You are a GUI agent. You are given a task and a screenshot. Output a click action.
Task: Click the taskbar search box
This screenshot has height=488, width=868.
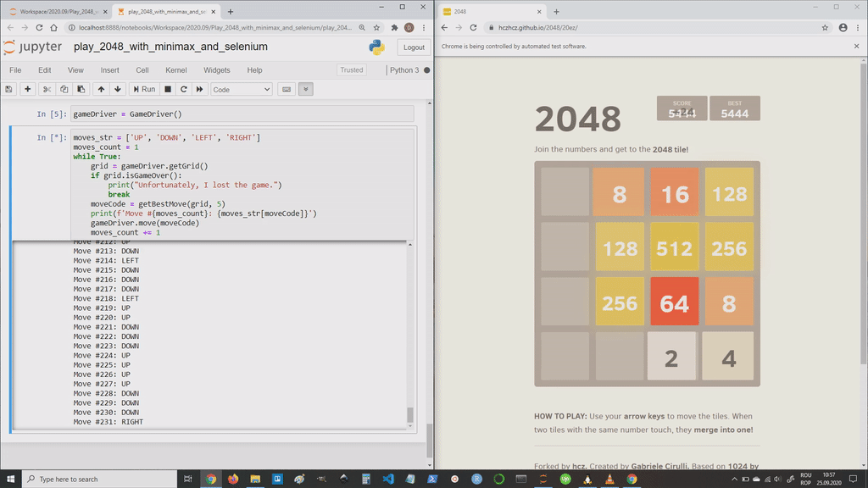pyautogui.click(x=100, y=480)
